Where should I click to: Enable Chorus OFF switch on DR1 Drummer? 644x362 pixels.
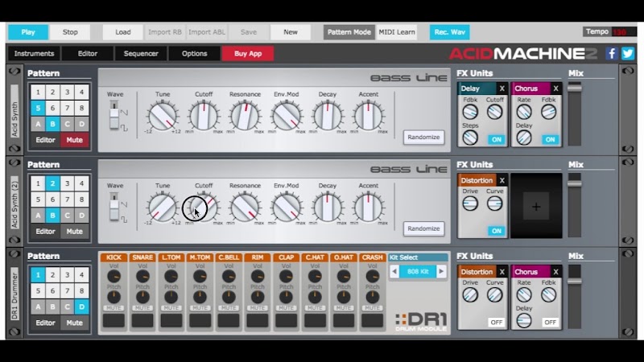point(551,323)
